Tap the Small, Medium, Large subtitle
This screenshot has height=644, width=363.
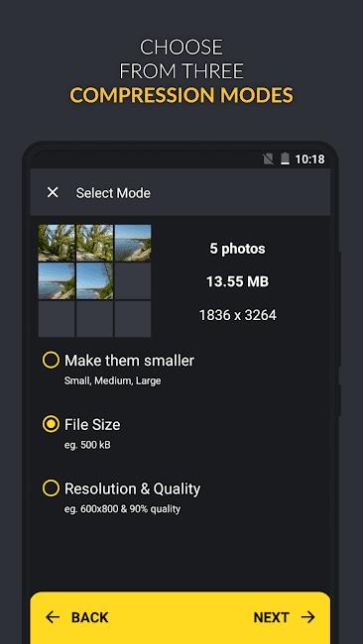click(x=113, y=381)
